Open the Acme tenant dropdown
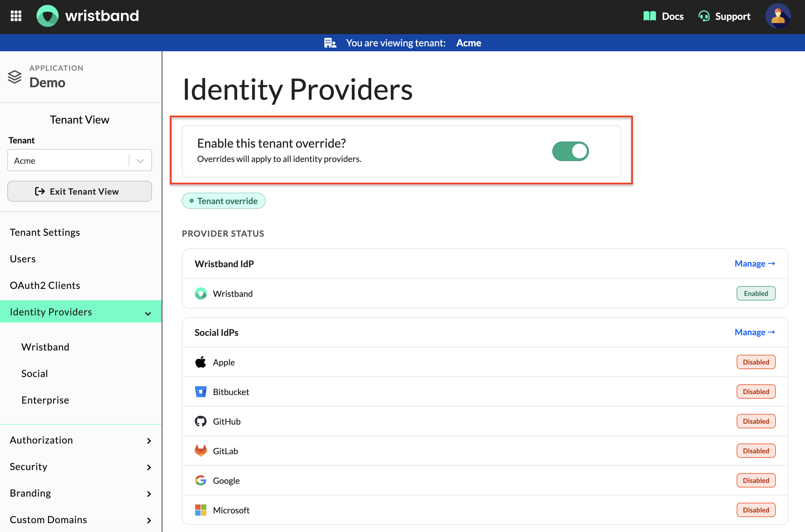 [x=79, y=160]
